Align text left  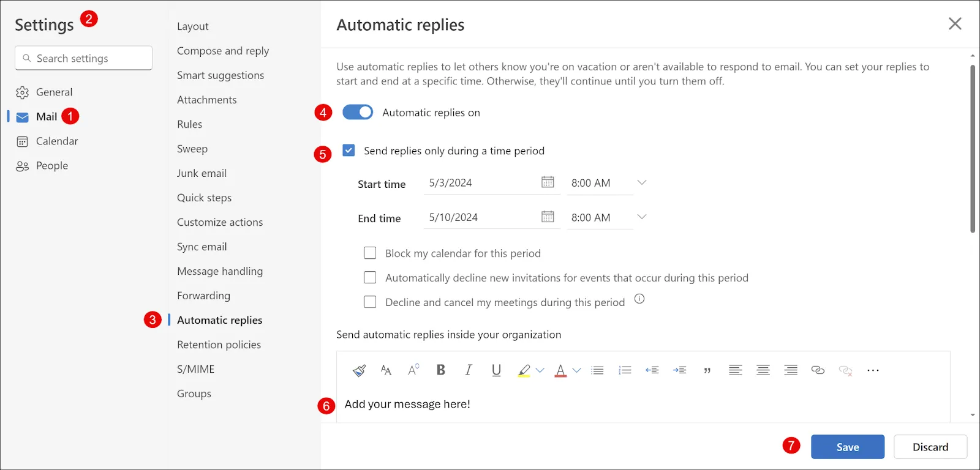click(735, 370)
